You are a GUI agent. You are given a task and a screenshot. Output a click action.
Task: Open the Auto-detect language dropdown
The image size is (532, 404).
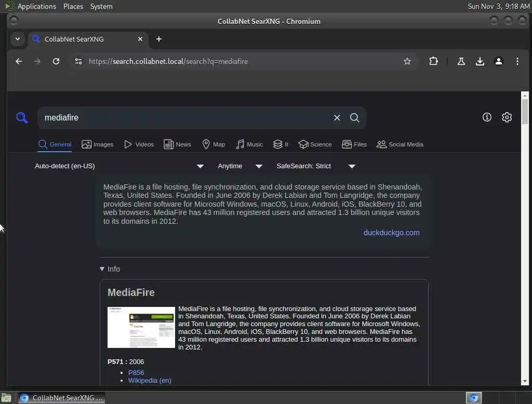[x=119, y=166]
